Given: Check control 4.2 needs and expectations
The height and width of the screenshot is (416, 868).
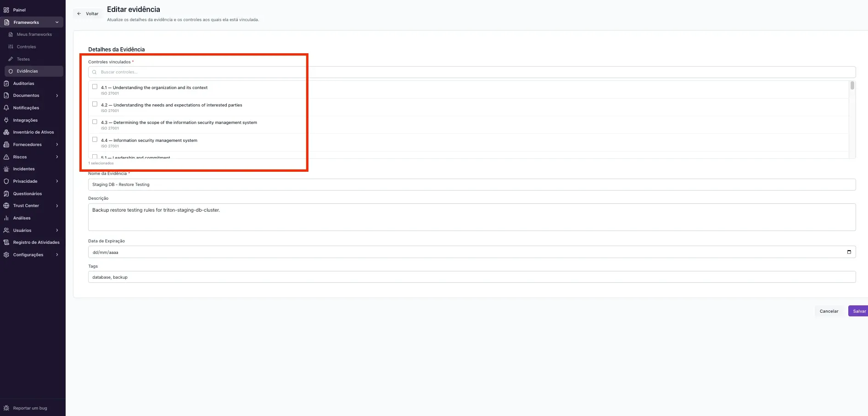Looking at the screenshot, I should (x=95, y=104).
